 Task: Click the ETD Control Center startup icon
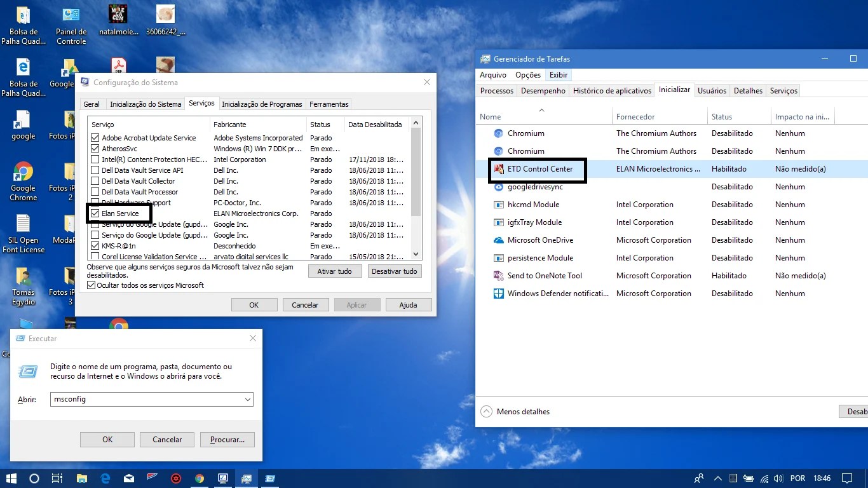(x=499, y=169)
